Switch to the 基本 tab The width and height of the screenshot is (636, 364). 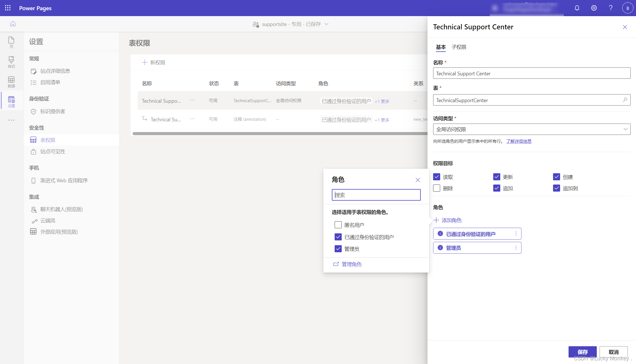click(x=441, y=47)
